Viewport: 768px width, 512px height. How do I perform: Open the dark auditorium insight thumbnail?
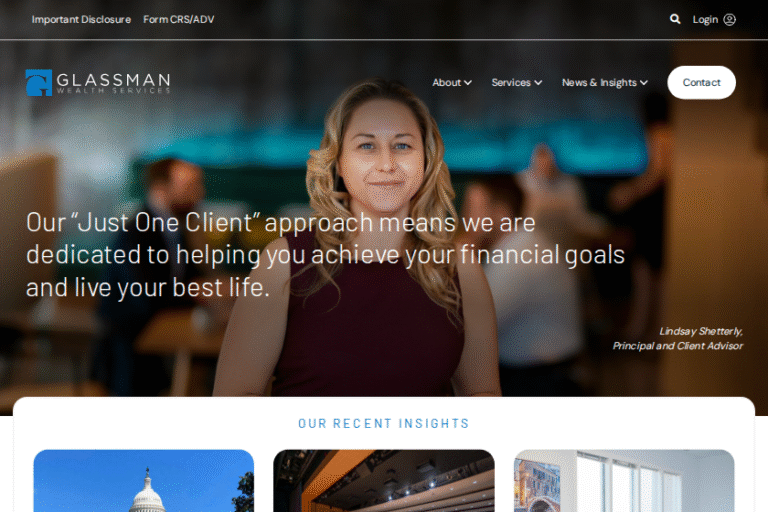tap(384, 481)
